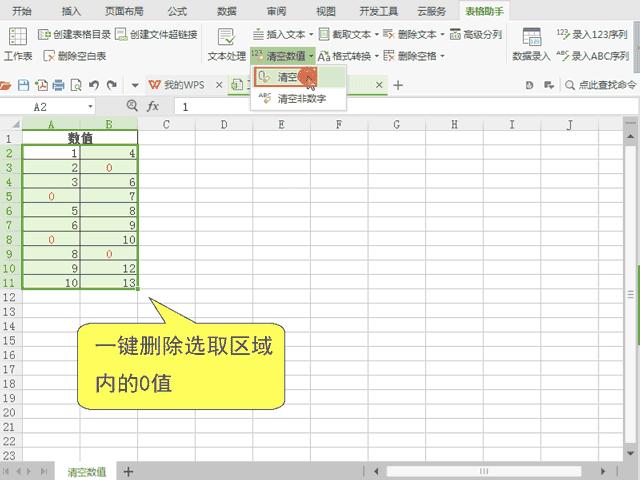Expand the Name Box dropdown arrow

pos(90,107)
